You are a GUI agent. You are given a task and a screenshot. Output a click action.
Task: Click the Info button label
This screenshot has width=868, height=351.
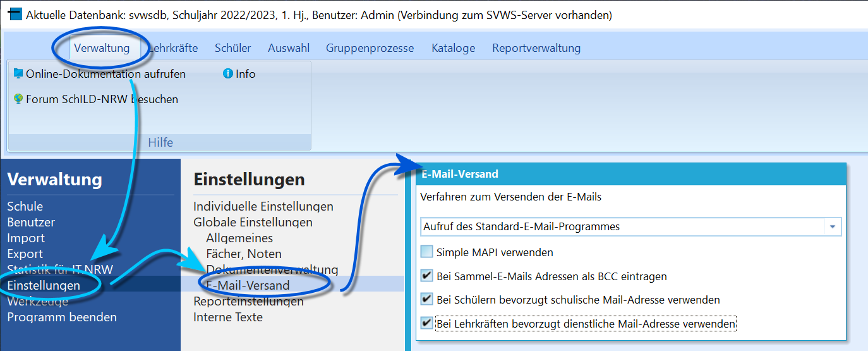[x=246, y=74]
